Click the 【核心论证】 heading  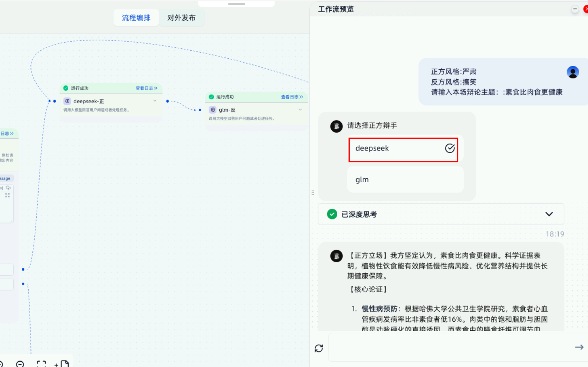pyautogui.click(x=369, y=289)
